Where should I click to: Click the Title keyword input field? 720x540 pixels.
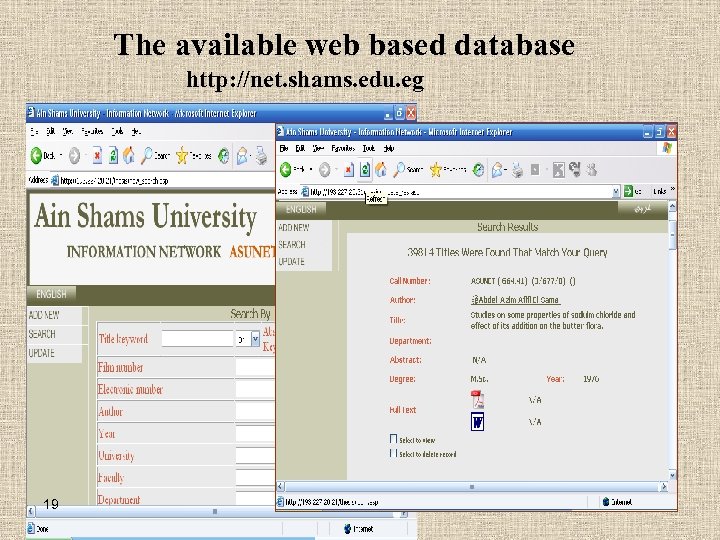tap(197, 339)
